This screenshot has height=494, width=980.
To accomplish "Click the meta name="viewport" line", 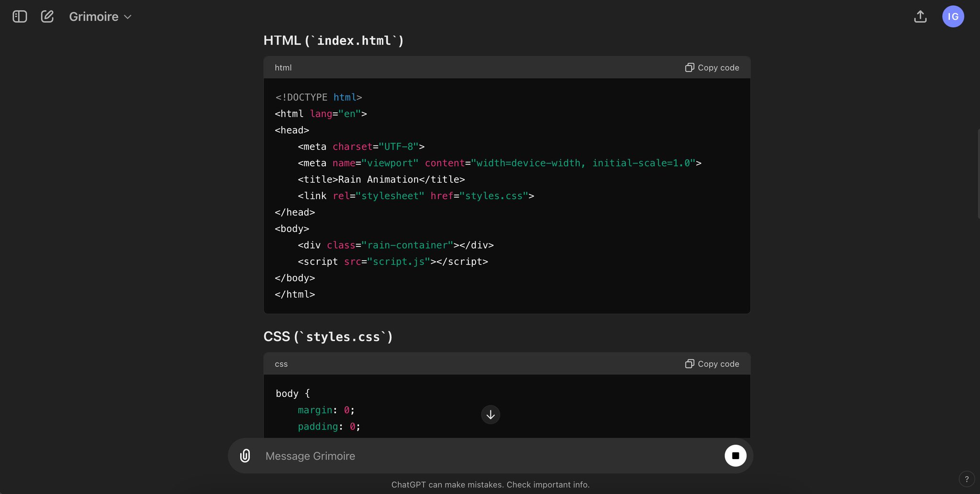I will click(x=500, y=163).
